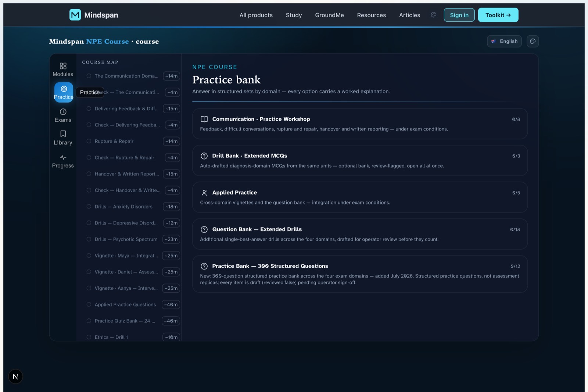The width and height of the screenshot is (588, 392).
Task: Click the 0/12 progress count
Action: tap(515, 266)
